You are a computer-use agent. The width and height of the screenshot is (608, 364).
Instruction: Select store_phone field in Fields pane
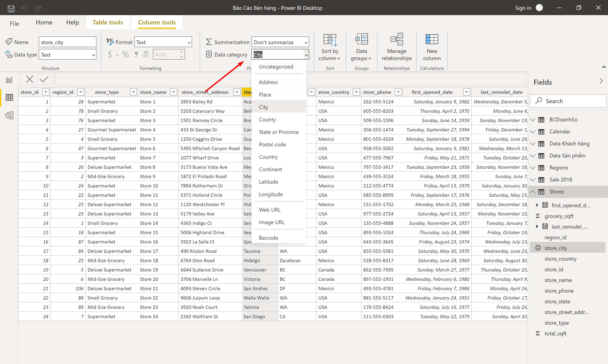coord(559,291)
